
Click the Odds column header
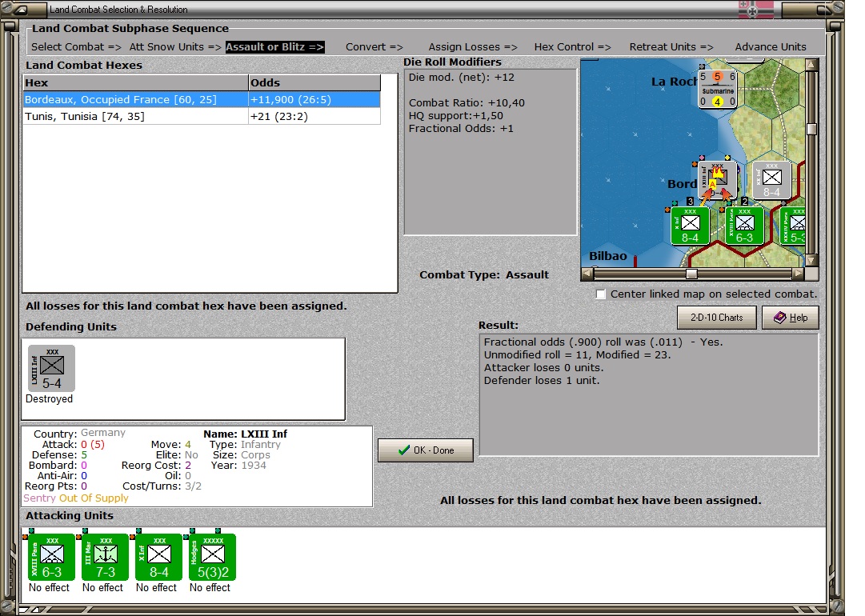tap(314, 82)
